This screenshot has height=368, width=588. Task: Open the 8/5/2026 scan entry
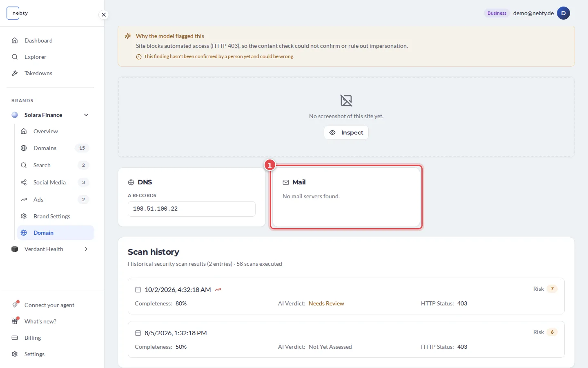pyautogui.click(x=346, y=339)
